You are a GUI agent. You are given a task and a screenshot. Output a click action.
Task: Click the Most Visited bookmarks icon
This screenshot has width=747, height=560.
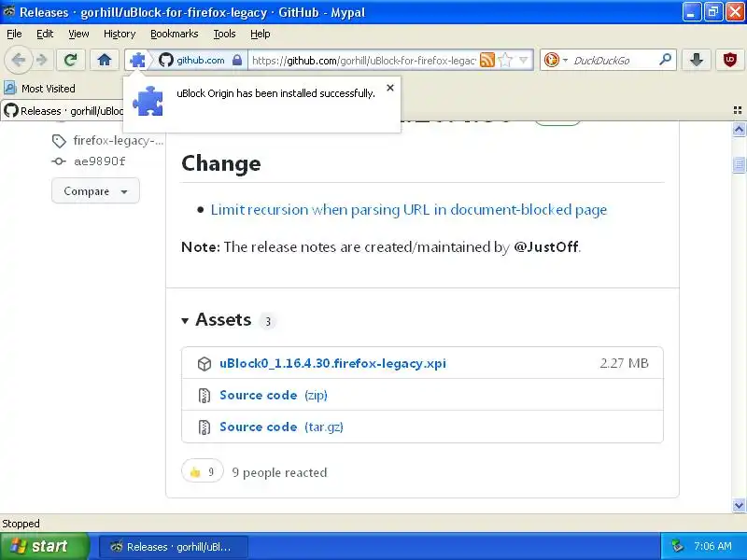coord(9,88)
